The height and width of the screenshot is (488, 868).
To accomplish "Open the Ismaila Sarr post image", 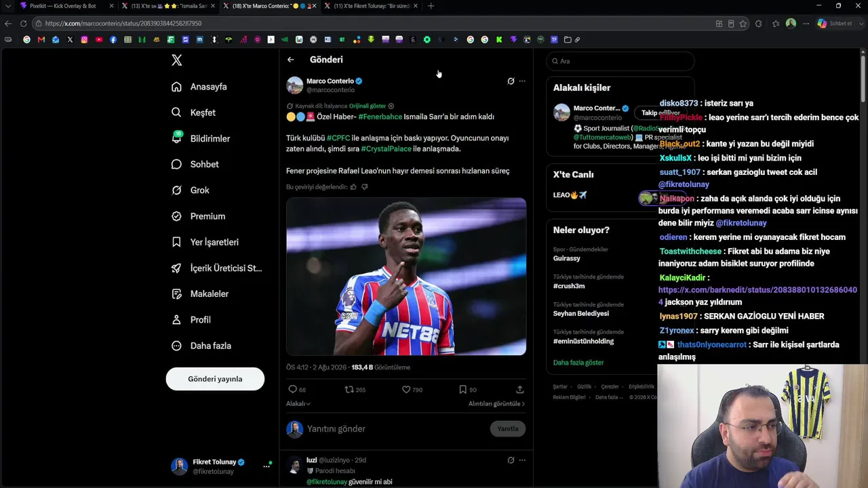I will coord(406,277).
